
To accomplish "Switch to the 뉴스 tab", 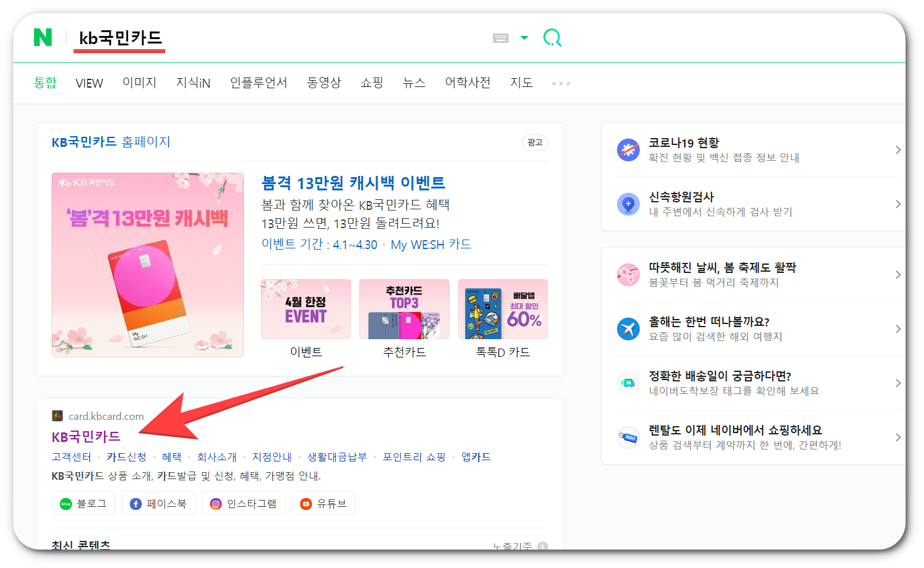I will click(x=413, y=83).
